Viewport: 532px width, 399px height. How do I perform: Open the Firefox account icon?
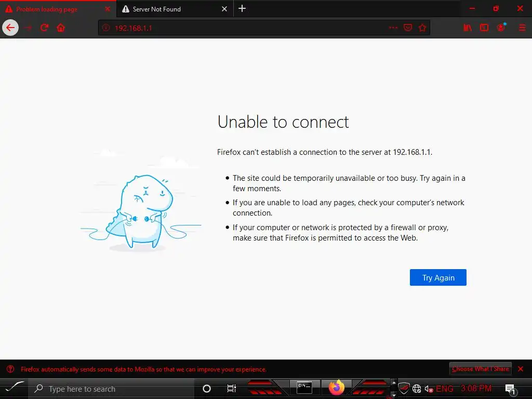[x=501, y=28]
